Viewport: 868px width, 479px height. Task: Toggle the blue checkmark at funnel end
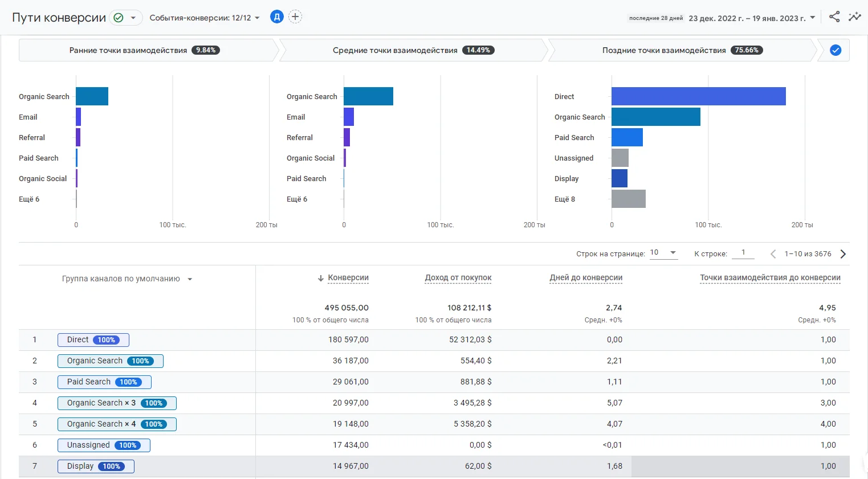click(x=835, y=50)
